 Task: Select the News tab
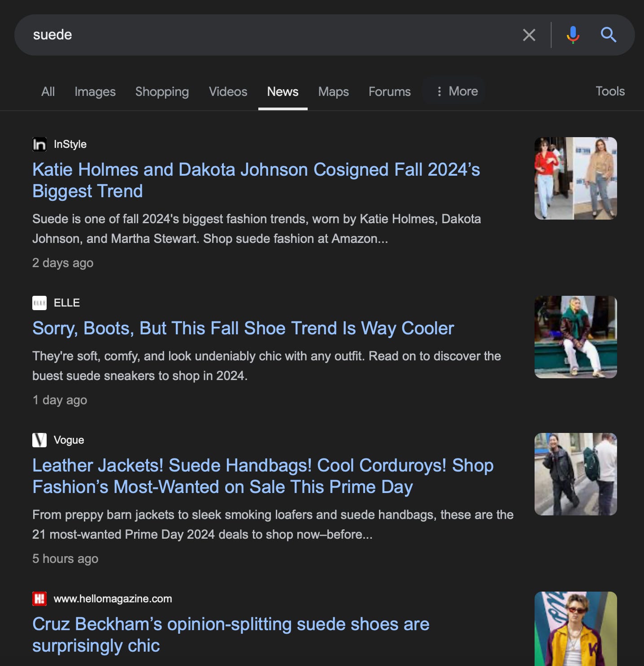283,91
